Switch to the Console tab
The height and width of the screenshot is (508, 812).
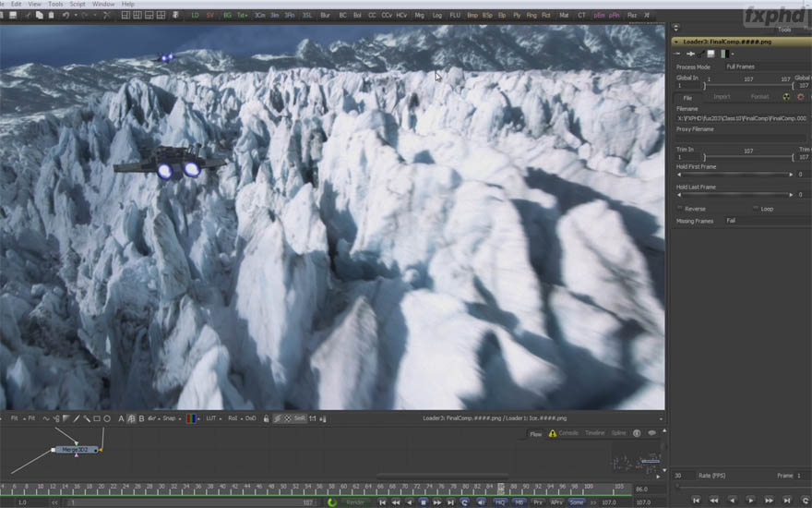coord(568,433)
